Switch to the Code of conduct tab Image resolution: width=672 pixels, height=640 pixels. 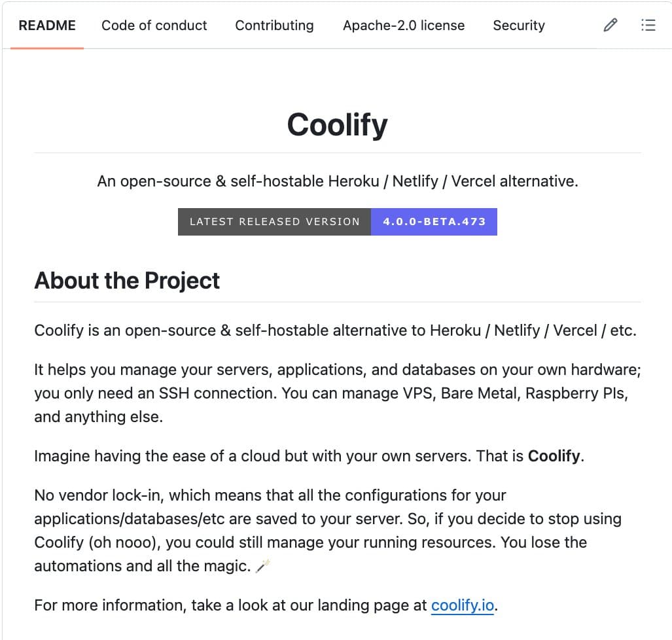click(x=154, y=26)
